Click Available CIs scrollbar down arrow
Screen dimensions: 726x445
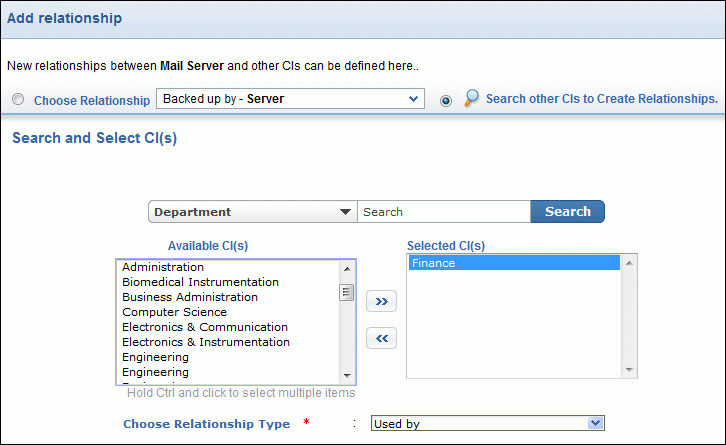pyautogui.click(x=348, y=375)
